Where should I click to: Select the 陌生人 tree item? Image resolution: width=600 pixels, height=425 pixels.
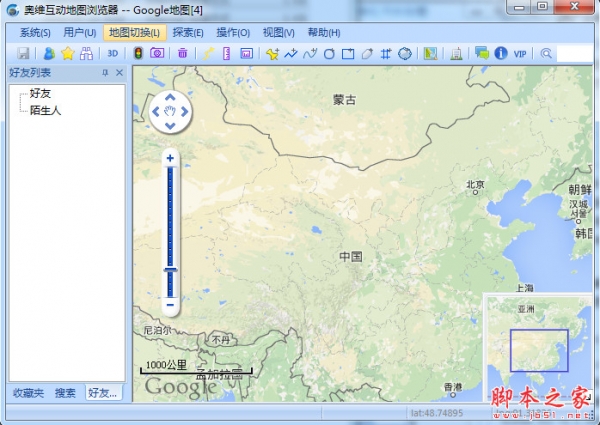(x=45, y=111)
